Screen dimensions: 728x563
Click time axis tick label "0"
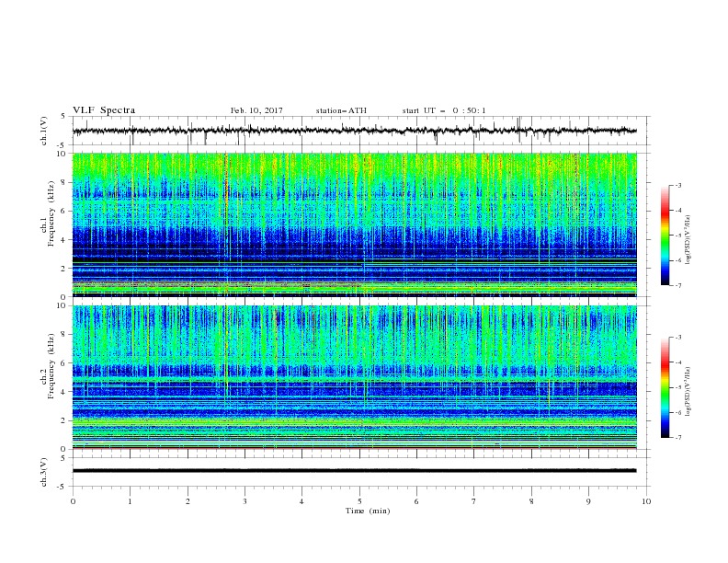click(x=73, y=501)
